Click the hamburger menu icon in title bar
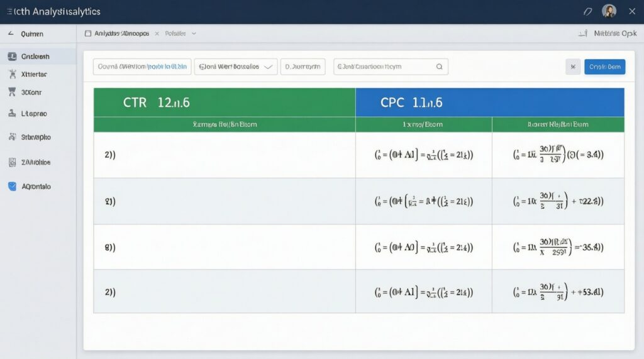The width and height of the screenshot is (644, 359). pyautogui.click(x=9, y=12)
